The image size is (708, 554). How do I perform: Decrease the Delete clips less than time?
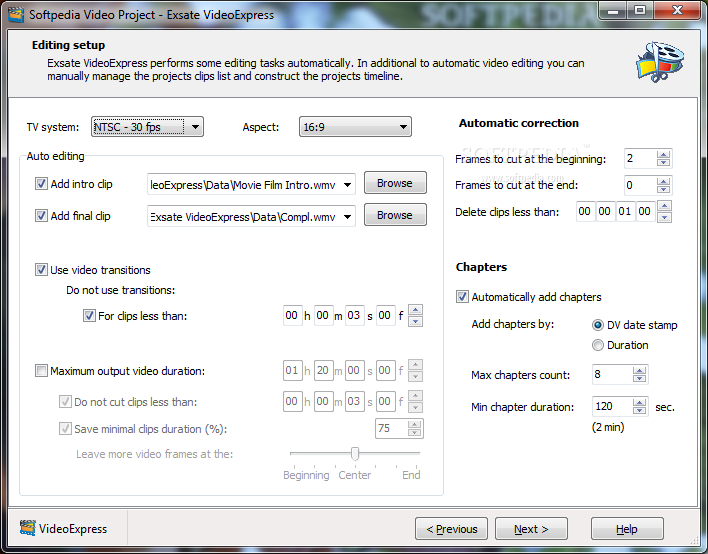point(664,217)
